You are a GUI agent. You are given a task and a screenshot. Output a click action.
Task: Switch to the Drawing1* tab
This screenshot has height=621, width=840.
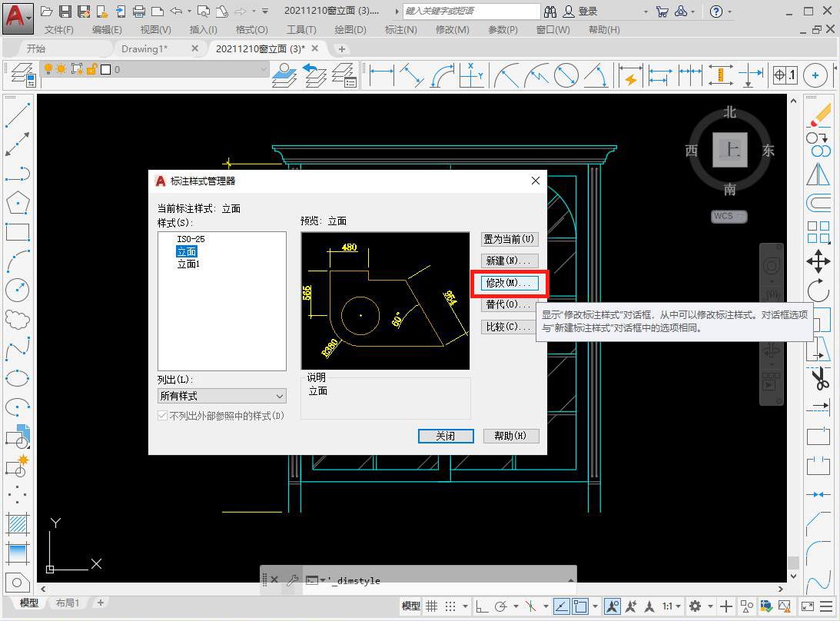tap(144, 48)
